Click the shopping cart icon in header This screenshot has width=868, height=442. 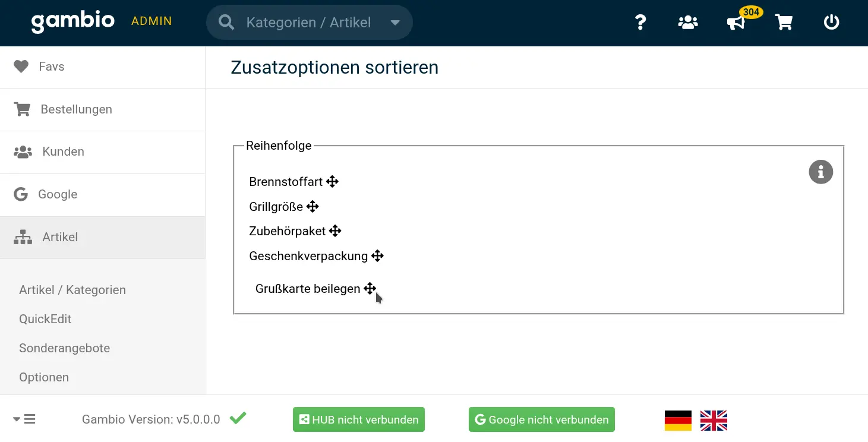pos(784,23)
